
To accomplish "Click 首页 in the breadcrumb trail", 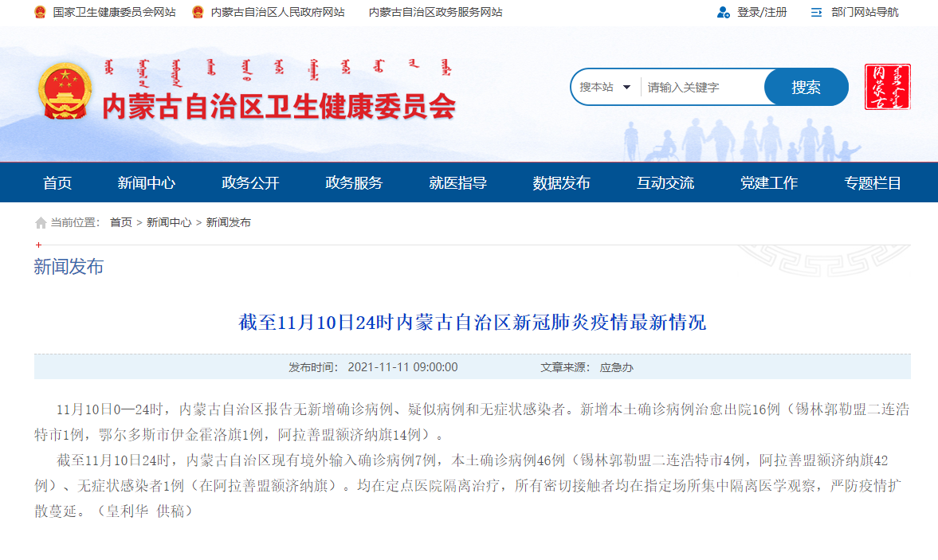I will [121, 222].
